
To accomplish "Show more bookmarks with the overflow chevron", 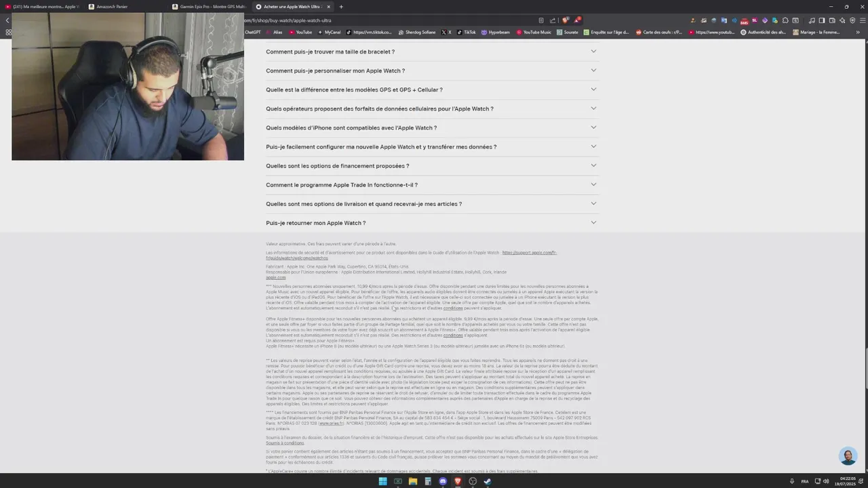I will pos(859,32).
